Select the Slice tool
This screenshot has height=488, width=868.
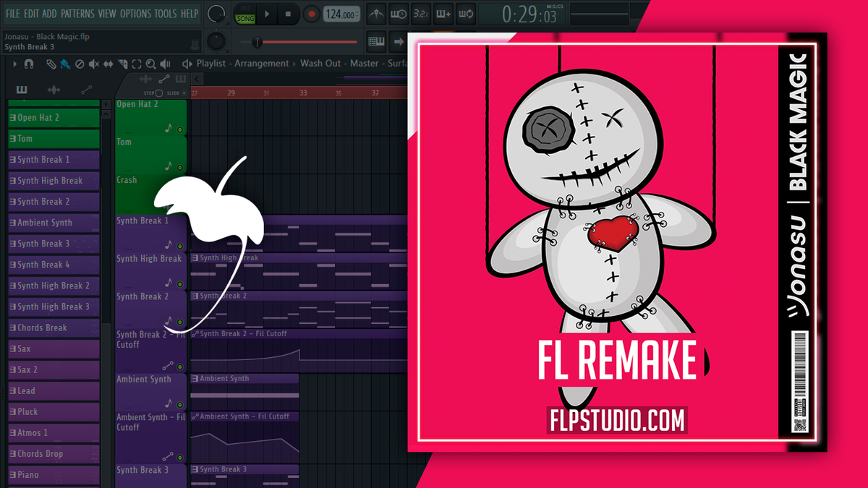(122, 64)
